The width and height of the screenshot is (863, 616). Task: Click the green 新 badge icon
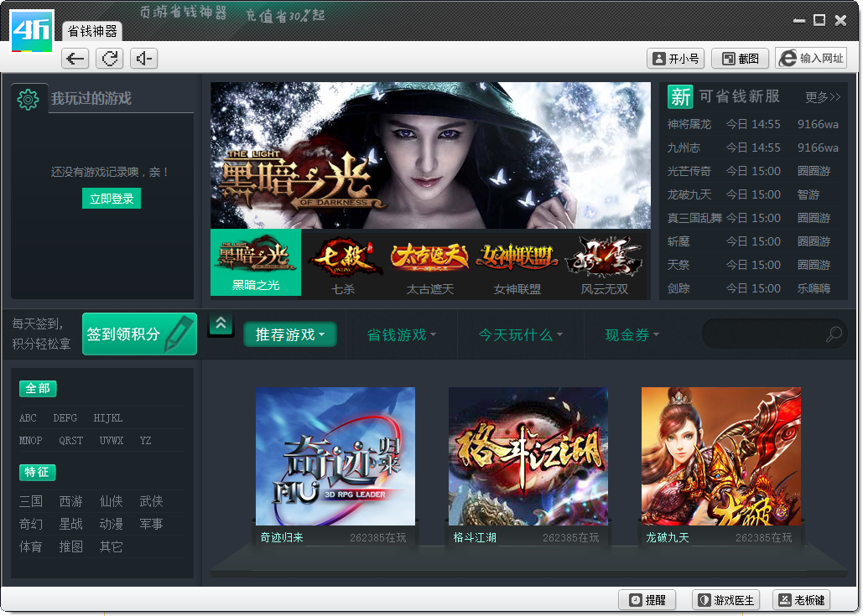tap(680, 97)
